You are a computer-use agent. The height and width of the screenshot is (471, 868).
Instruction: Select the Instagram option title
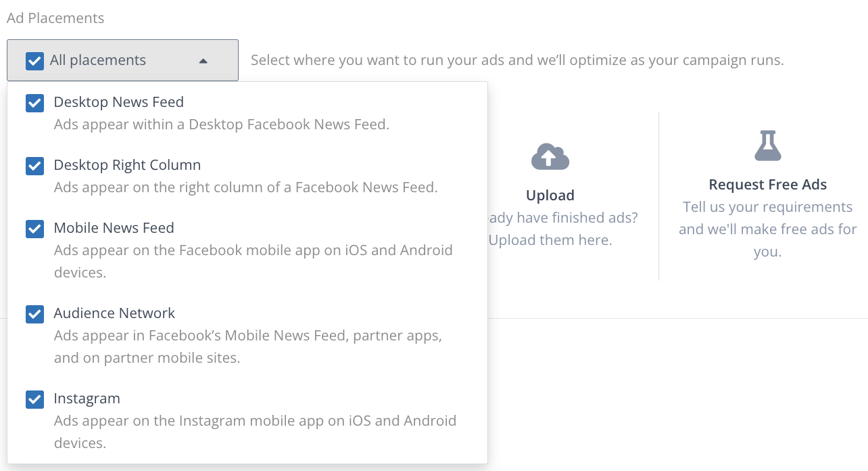tap(87, 399)
